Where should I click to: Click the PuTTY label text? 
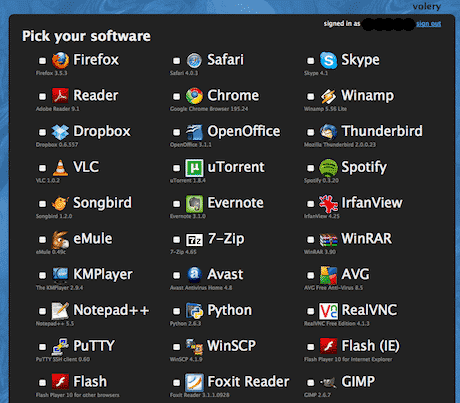[x=94, y=346]
